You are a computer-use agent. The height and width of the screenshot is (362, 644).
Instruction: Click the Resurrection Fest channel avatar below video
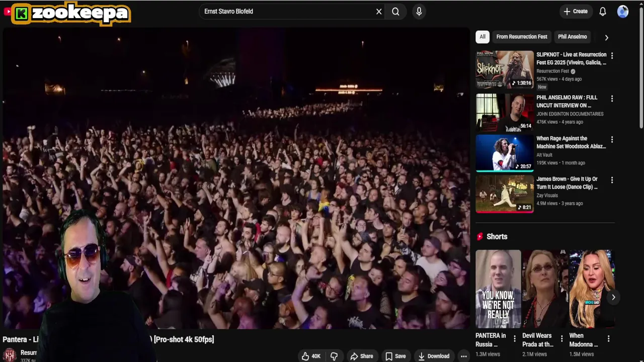[10, 355]
